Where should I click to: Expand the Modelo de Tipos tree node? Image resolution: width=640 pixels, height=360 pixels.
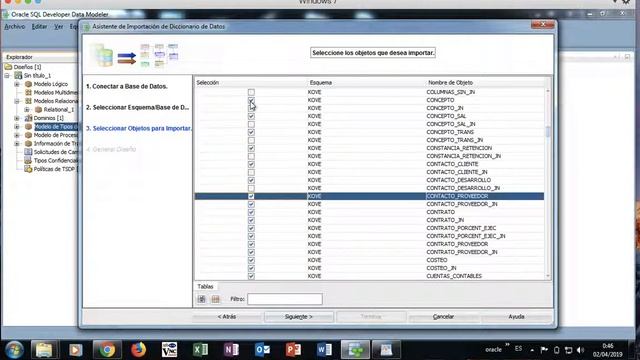(x=17, y=127)
